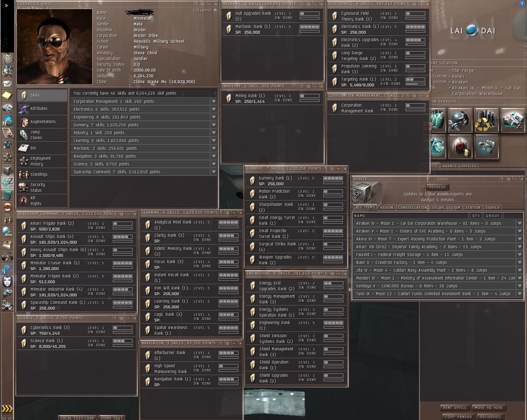Collapse the character info header

coord(205,10)
